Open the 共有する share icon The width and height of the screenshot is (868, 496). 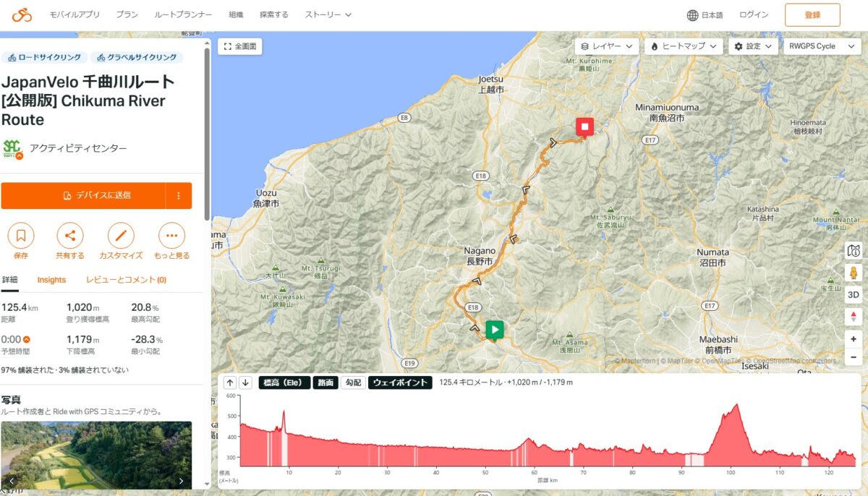tap(70, 236)
